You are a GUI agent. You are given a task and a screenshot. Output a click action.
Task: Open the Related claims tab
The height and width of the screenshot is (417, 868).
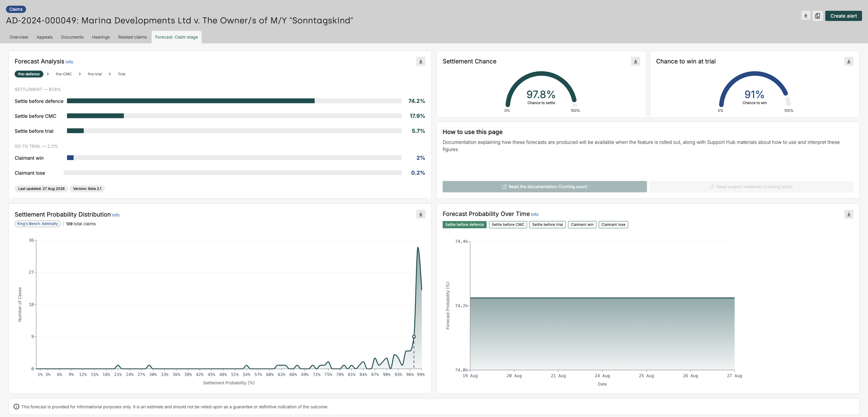(x=132, y=37)
